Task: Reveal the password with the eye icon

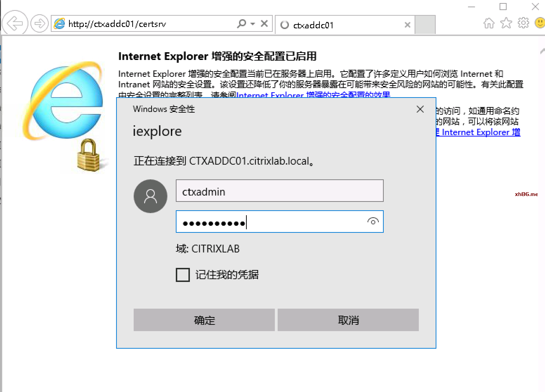Action: click(373, 221)
